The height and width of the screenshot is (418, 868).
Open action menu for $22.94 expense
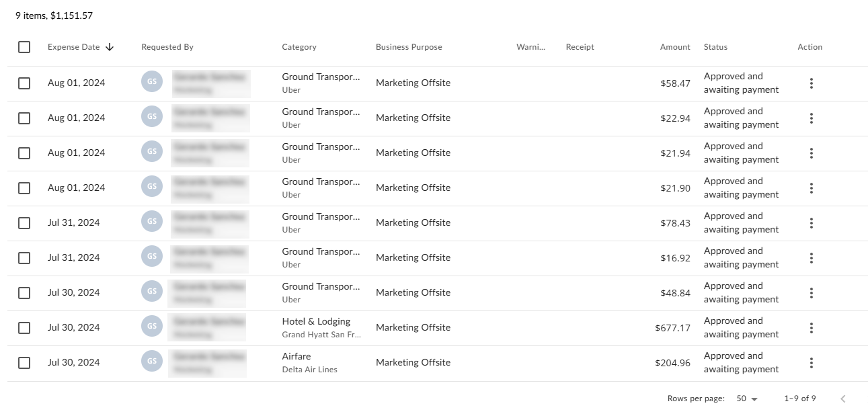tap(811, 118)
